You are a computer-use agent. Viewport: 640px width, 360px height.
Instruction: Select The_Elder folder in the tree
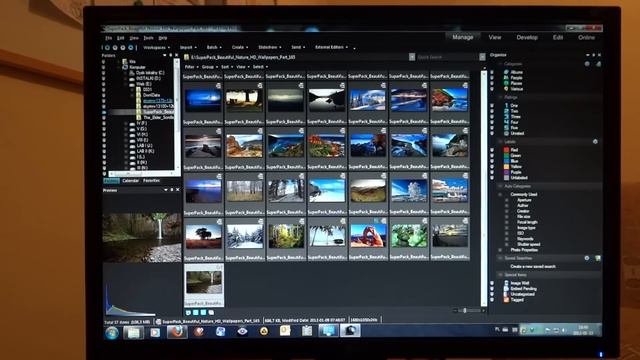coord(158,118)
